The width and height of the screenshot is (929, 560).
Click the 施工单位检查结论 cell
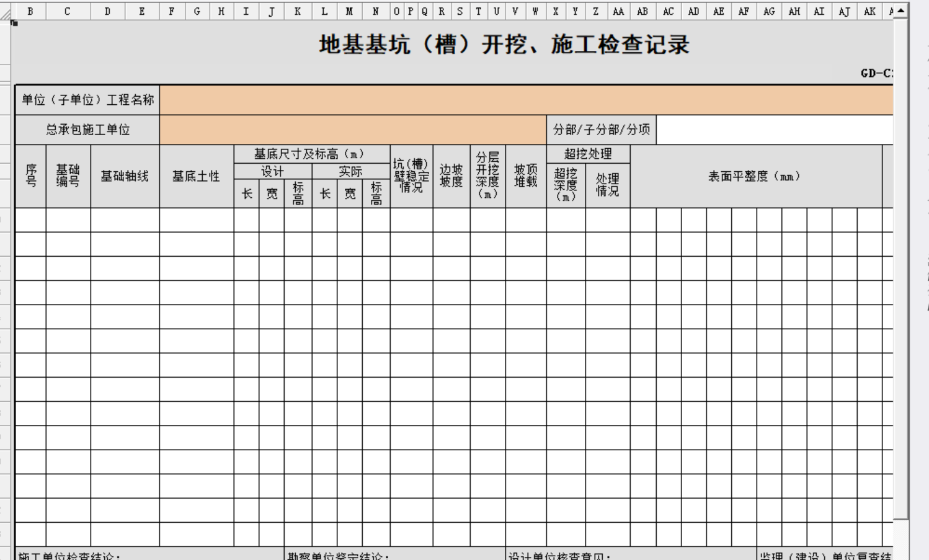tap(149, 554)
